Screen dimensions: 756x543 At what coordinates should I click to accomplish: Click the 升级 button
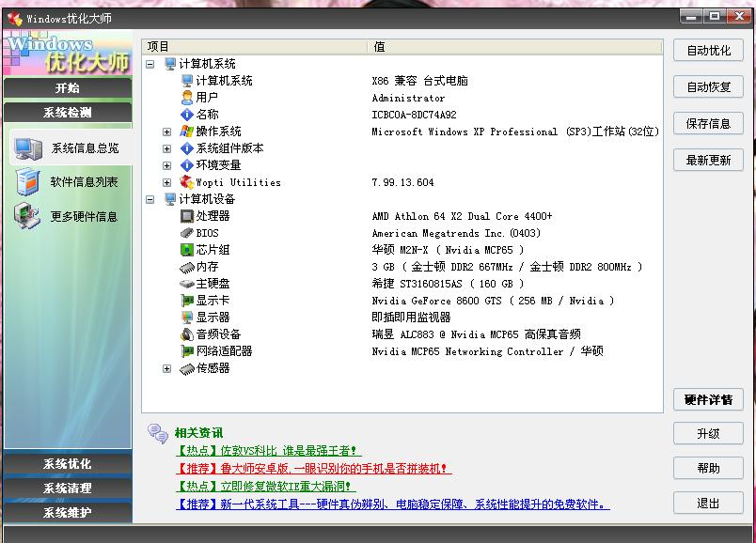pos(708,434)
